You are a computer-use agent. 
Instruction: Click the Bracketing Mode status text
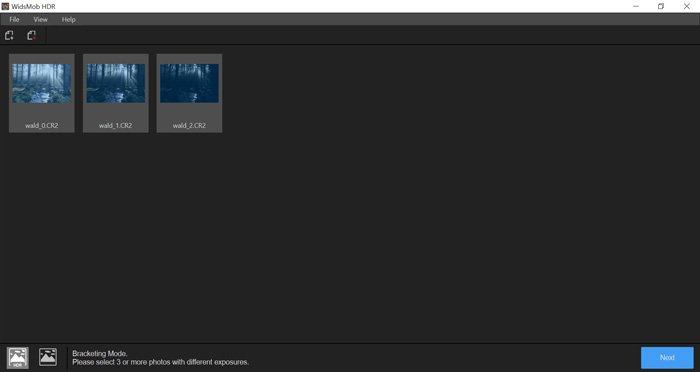(100, 353)
